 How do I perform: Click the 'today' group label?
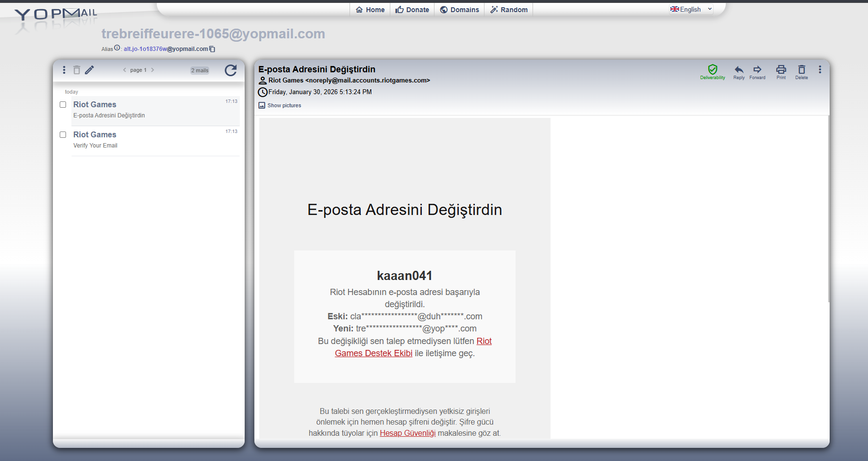click(71, 92)
